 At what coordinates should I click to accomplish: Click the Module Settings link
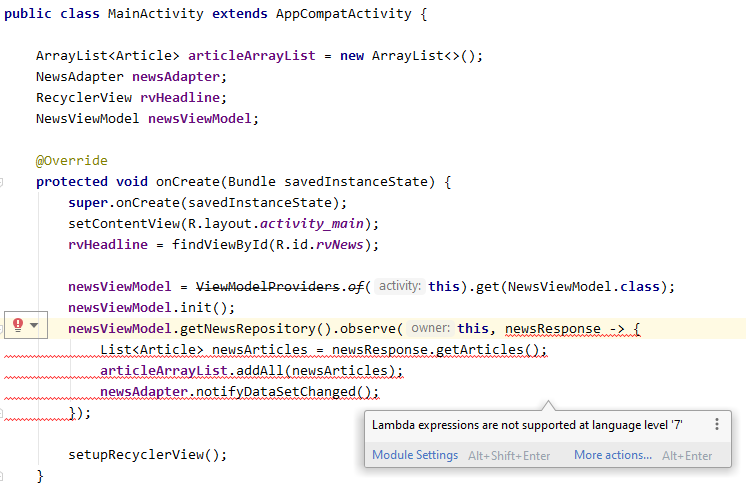tap(415, 455)
